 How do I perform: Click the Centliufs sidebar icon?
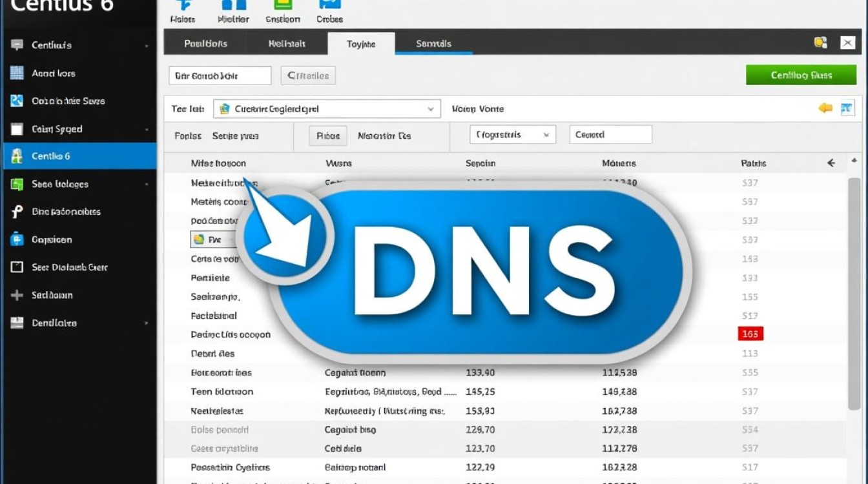pyautogui.click(x=17, y=45)
